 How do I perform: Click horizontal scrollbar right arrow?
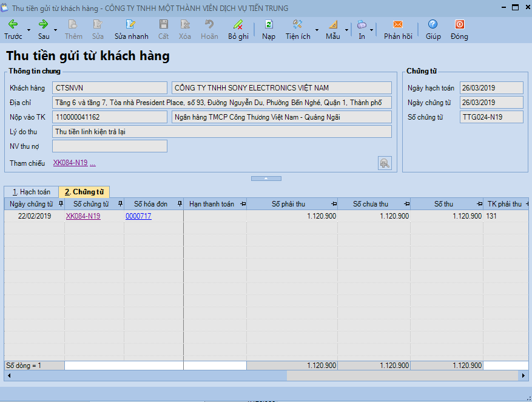pos(524,375)
